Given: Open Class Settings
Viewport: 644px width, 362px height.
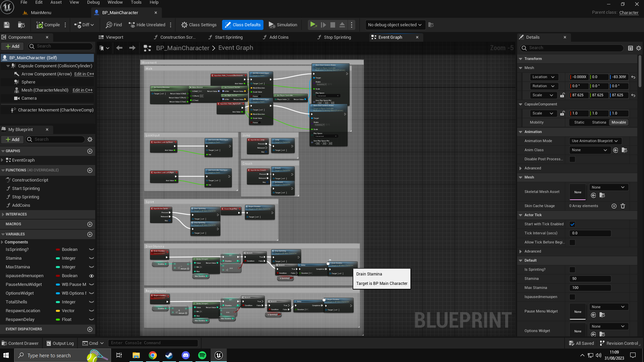Looking at the screenshot, I should click(199, 25).
